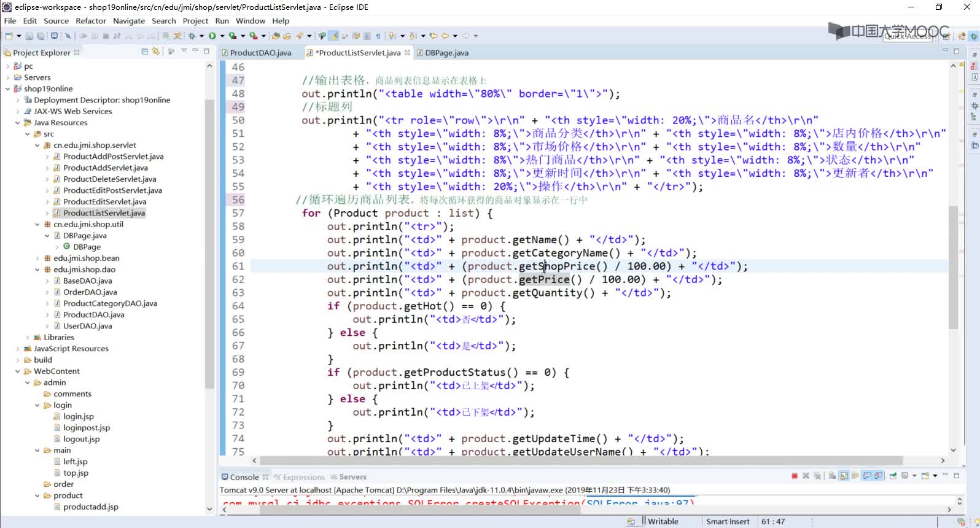Toggle Mark Occurrences in toolbar
This screenshot has width=980, height=528.
[x=333, y=36]
